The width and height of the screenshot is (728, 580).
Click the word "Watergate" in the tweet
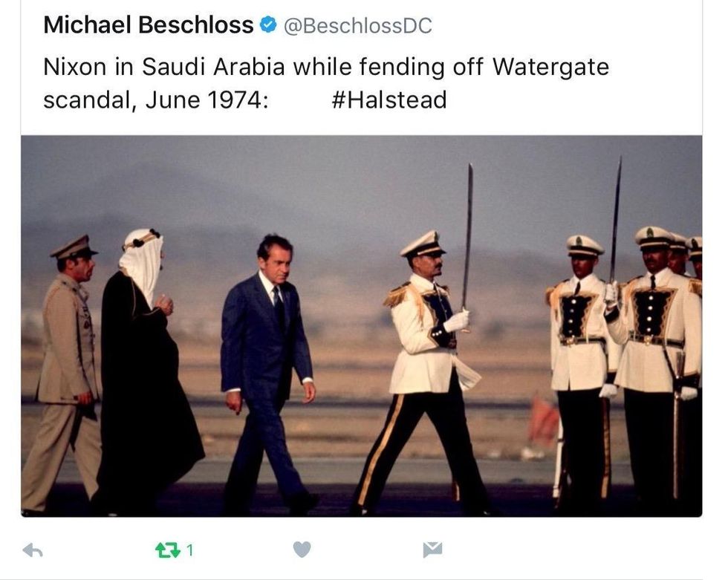pyautogui.click(x=550, y=67)
